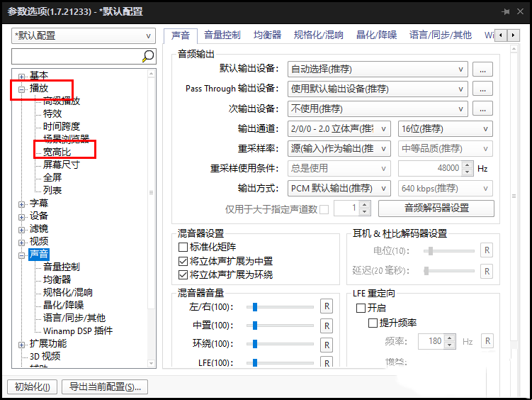The width and height of the screenshot is (532, 400).
Task: Collapse the 播放 tree node
Action: point(21,89)
